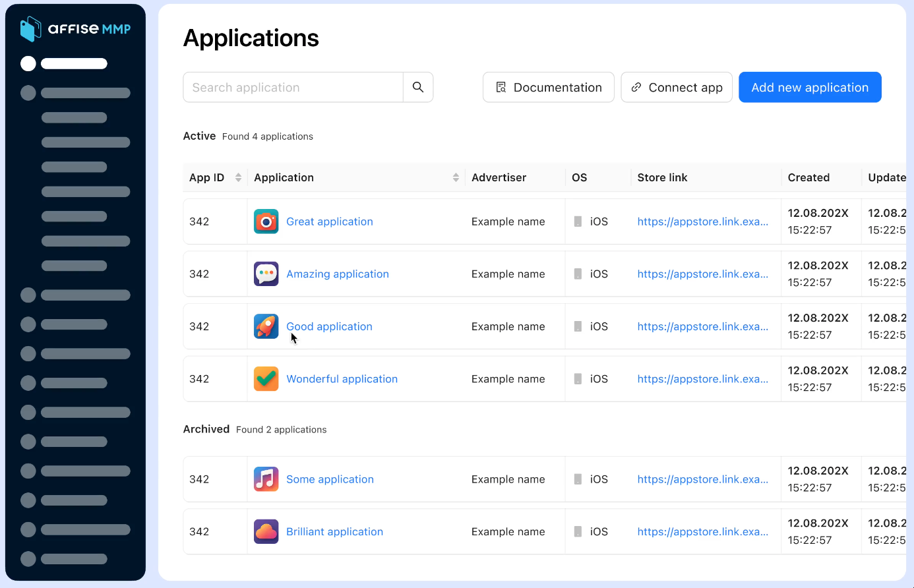Click the music note icon of Some application
This screenshot has width=914, height=588.
click(x=266, y=479)
